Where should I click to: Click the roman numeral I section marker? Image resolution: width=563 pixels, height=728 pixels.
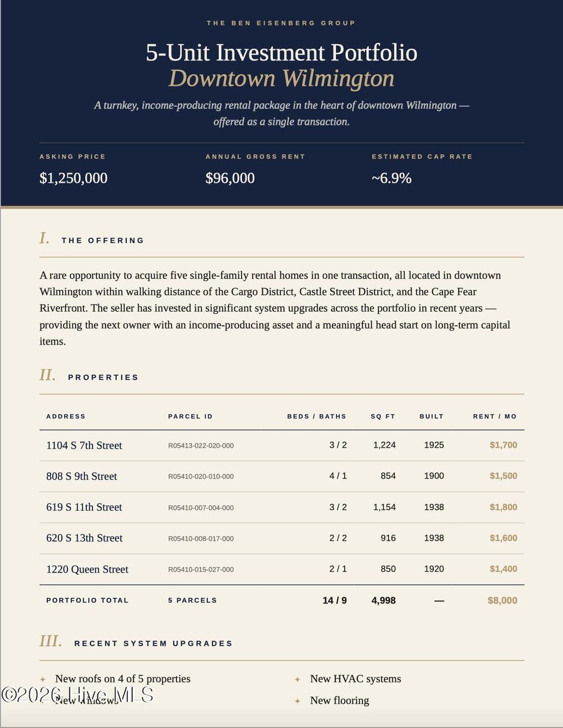pos(45,238)
